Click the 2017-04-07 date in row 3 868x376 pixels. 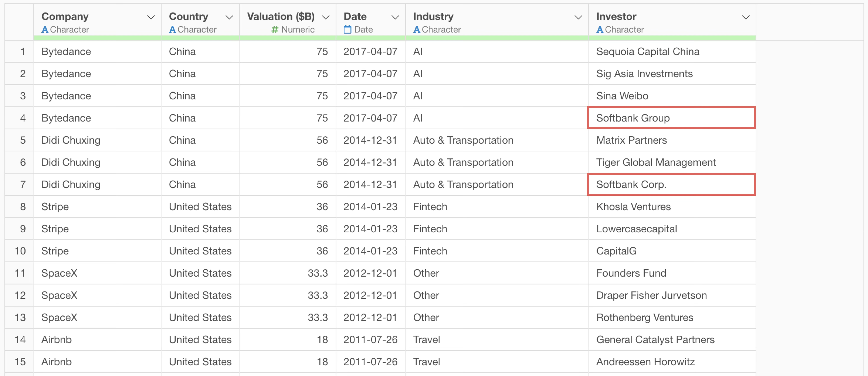[371, 96]
